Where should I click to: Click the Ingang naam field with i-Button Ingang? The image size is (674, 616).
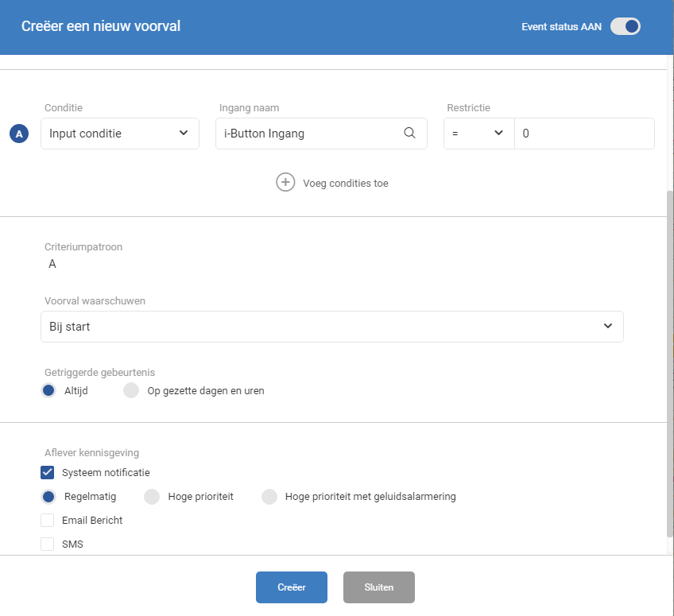point(321,134)
